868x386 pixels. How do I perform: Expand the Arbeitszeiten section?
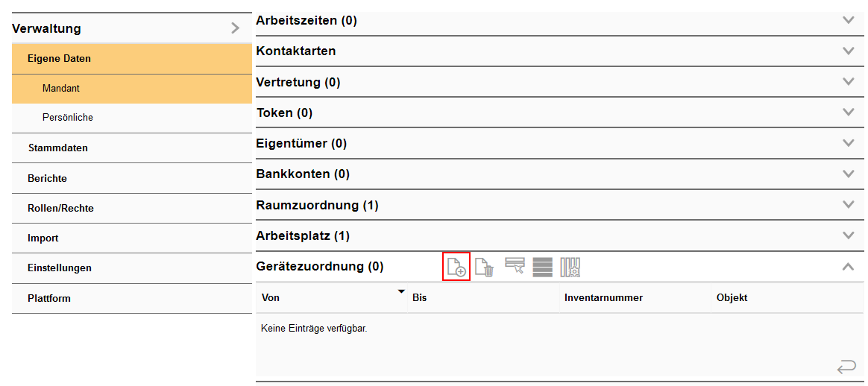[x=848, y=20]
